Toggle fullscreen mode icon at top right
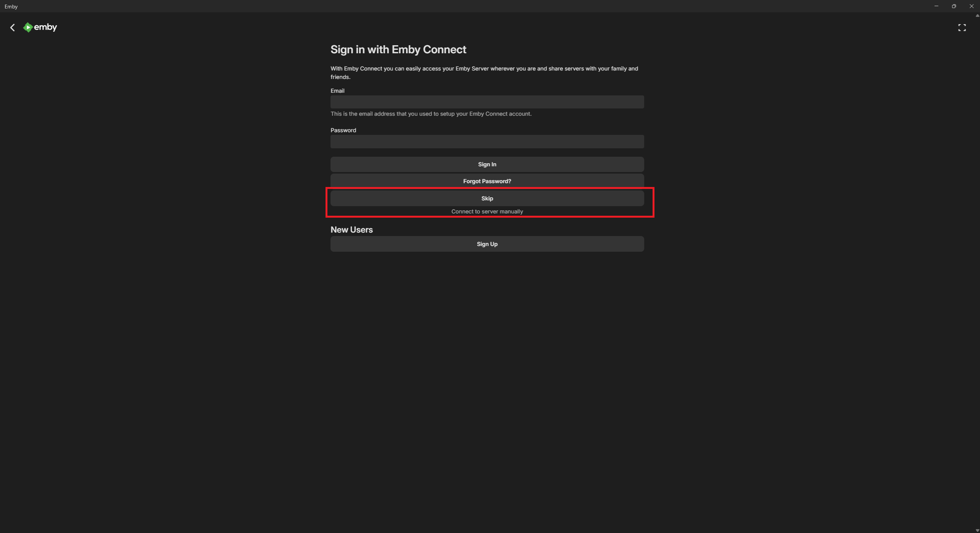 point(962,28)
